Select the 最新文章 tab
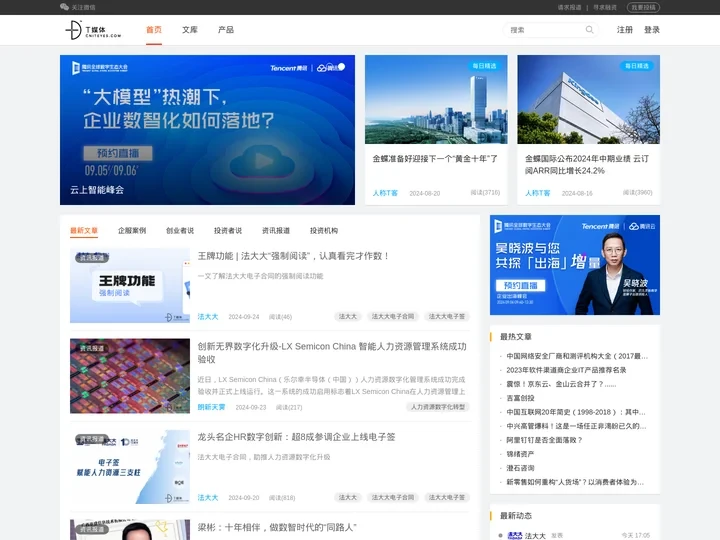This screenshot has width=720, height=540. (x=84, y=231)
